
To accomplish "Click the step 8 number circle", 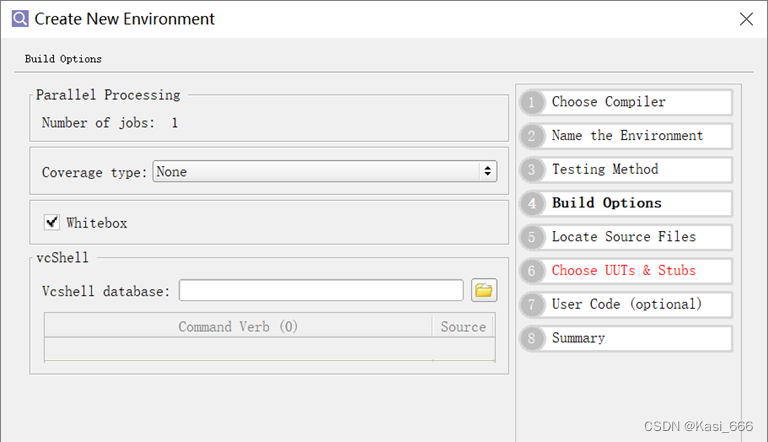I will (533, 338).
